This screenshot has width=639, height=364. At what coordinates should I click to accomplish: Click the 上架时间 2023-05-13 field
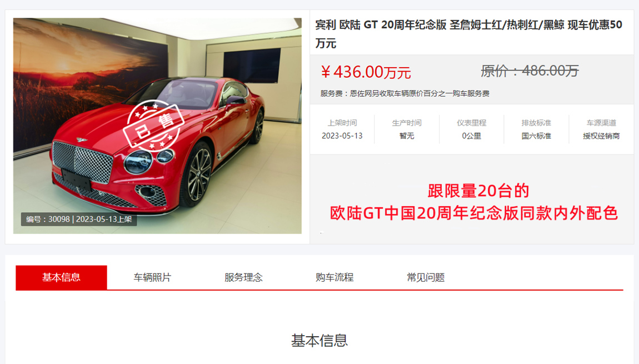tap(342, 129)
